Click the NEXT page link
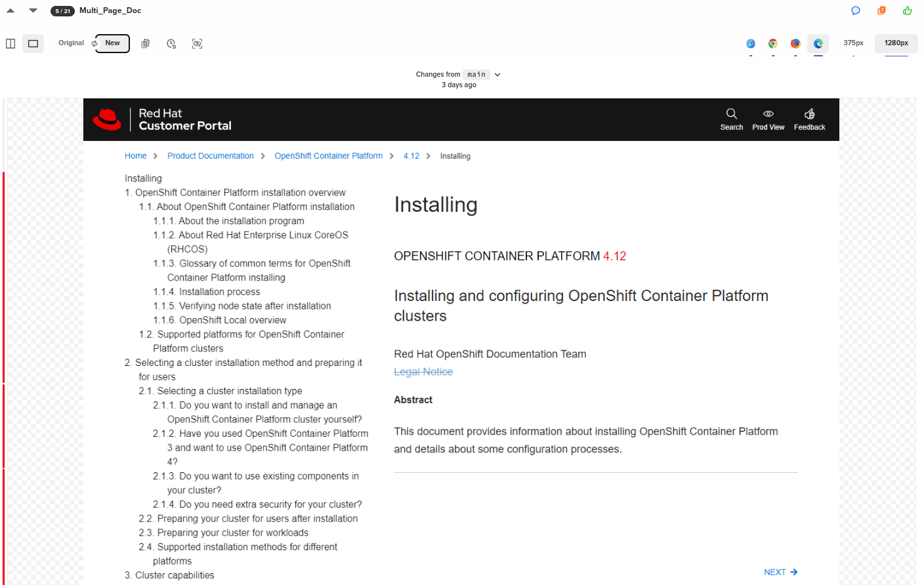 781,573
